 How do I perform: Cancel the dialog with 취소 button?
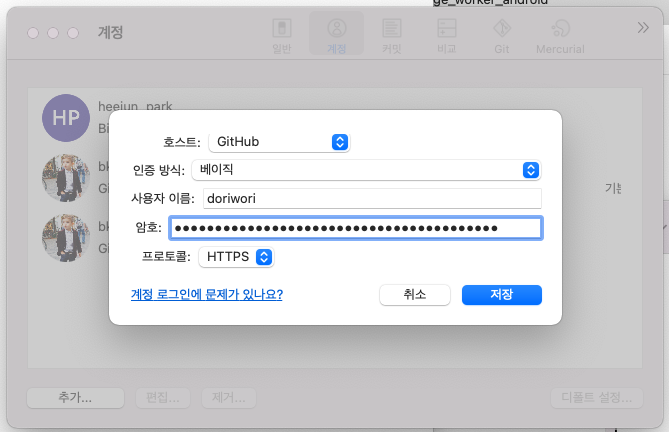[x=415, y=295]
